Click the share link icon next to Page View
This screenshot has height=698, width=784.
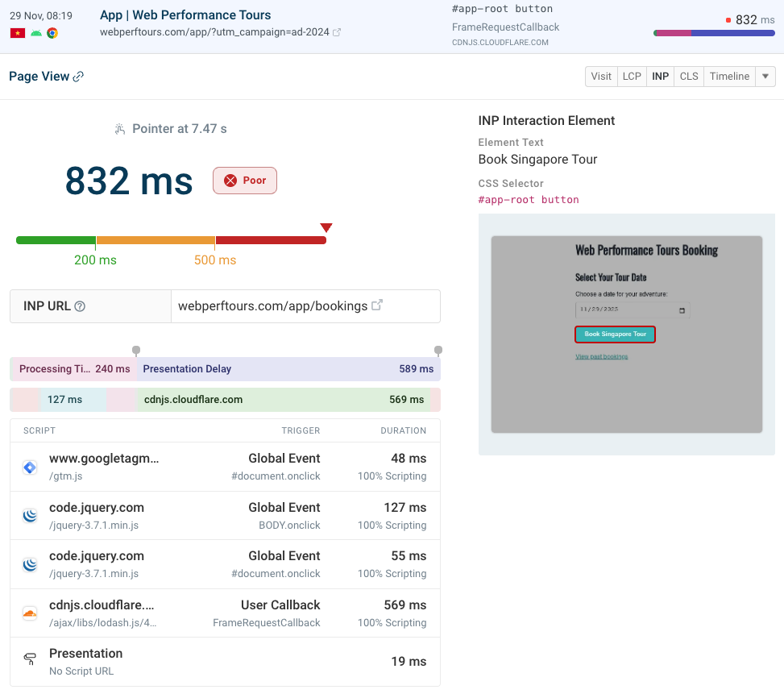[x=77, y=76]
